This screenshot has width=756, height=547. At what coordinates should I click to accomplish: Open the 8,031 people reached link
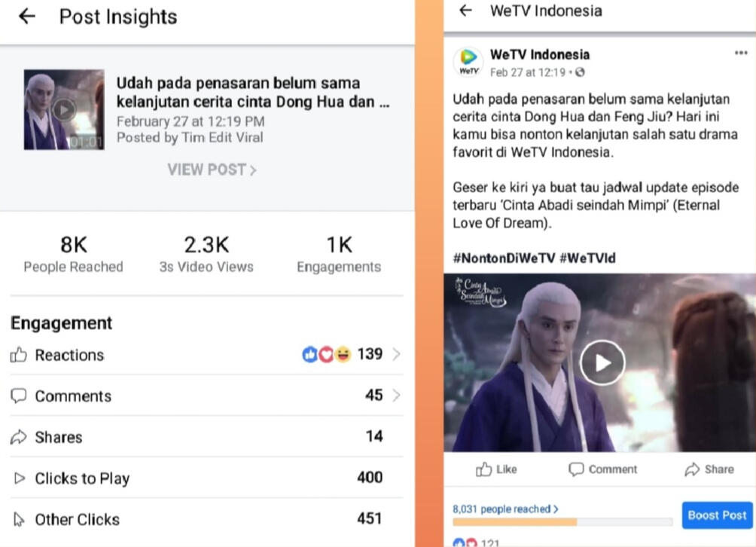tap(505, 509)
